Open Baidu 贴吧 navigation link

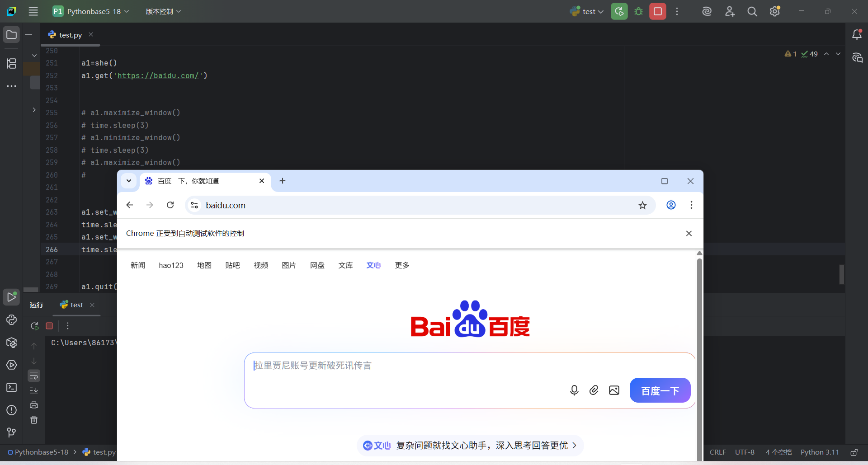[232, 265]
